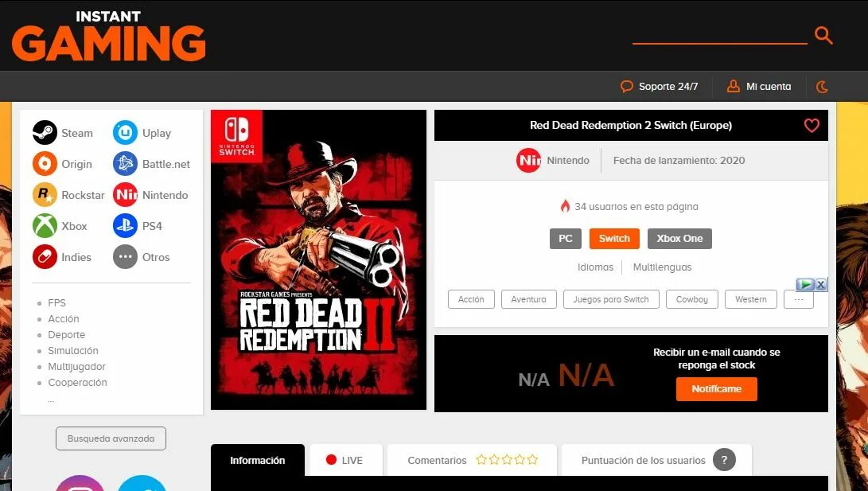Open Busqueda avanzada search

click(111, 438)
